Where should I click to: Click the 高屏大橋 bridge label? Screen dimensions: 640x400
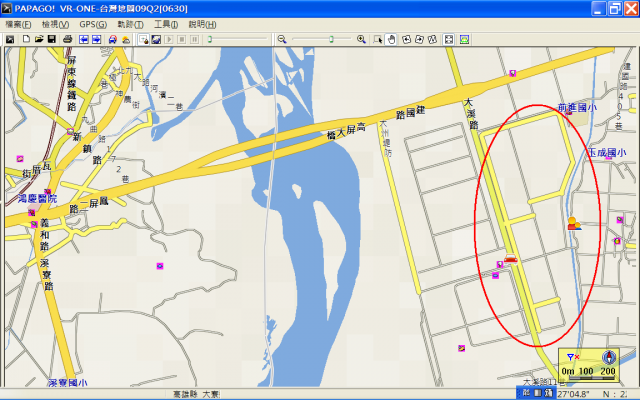click(x=346, y=131)
